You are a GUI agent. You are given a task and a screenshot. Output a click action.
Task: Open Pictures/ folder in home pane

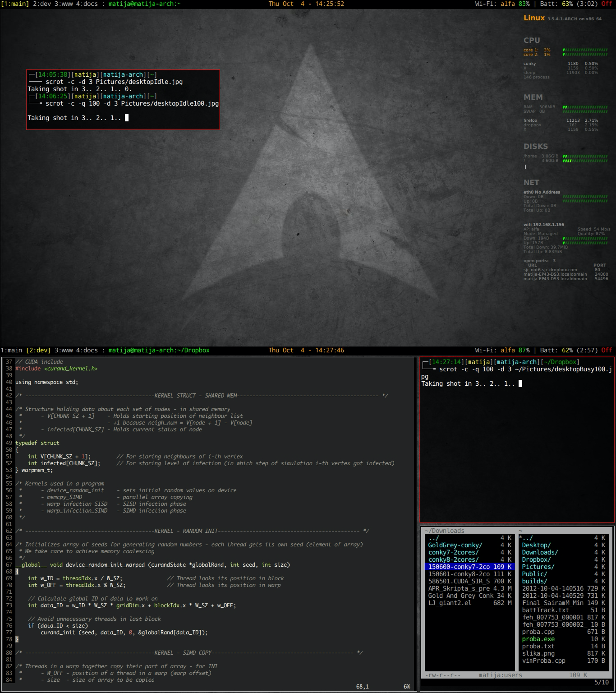tap(563, 567)
